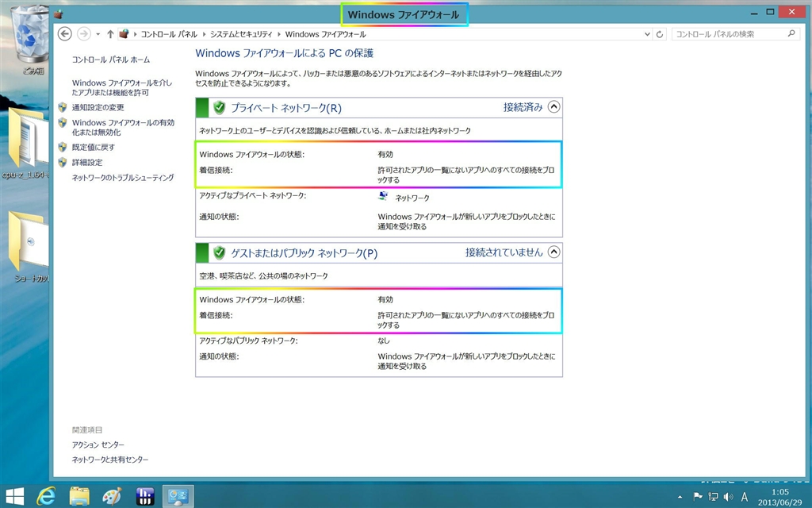Open コントロール パネル ホーム link

click(x=111, y=60)
